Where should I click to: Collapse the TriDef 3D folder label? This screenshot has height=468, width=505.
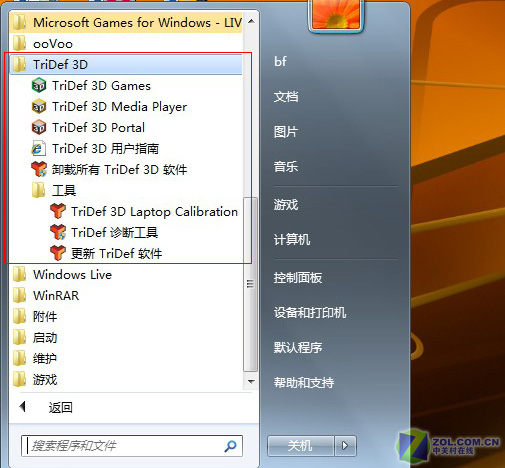60,64
